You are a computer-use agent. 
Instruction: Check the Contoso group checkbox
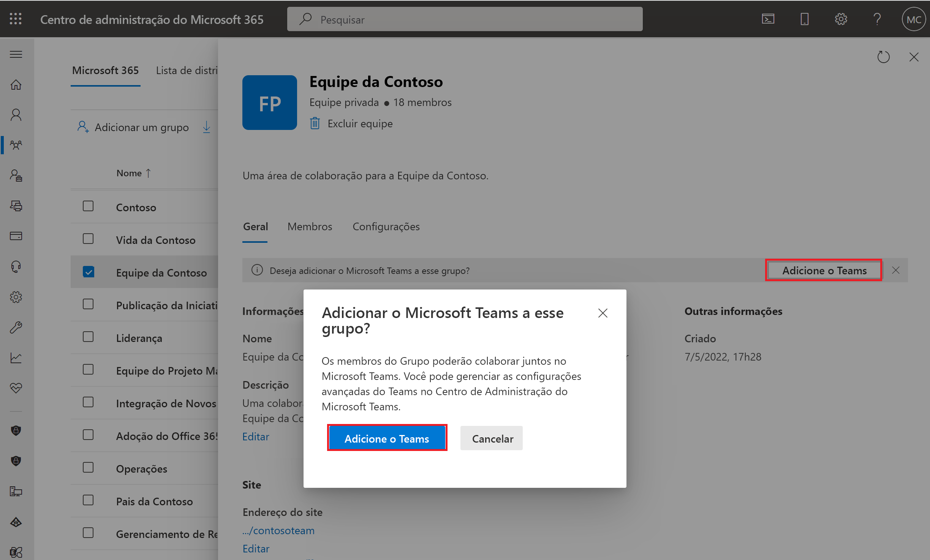click(88, 206)
